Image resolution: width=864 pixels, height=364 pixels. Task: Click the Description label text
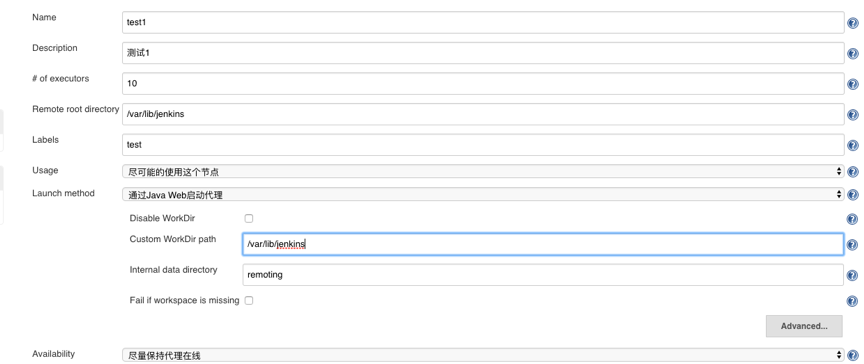click(55, 48)
